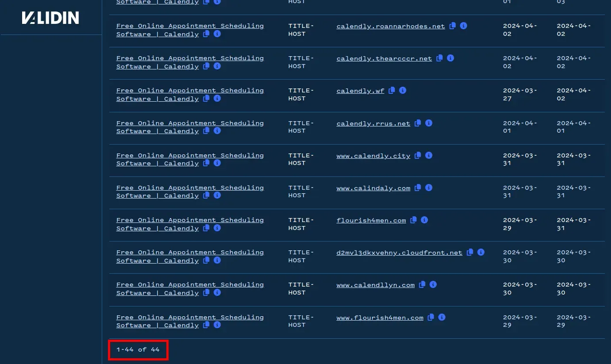
Task: Copy the www.calendly.city hostname
Action: coord(418,155)
